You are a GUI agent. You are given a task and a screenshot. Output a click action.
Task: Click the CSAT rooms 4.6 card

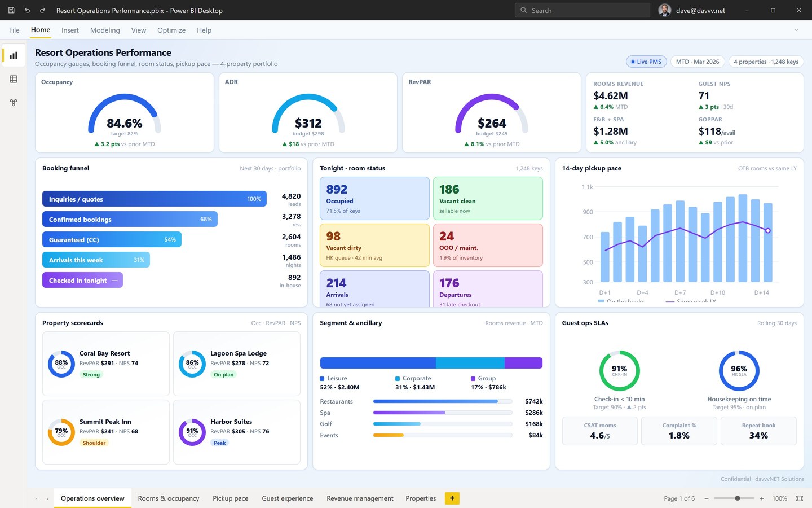(x=600, y=431)
